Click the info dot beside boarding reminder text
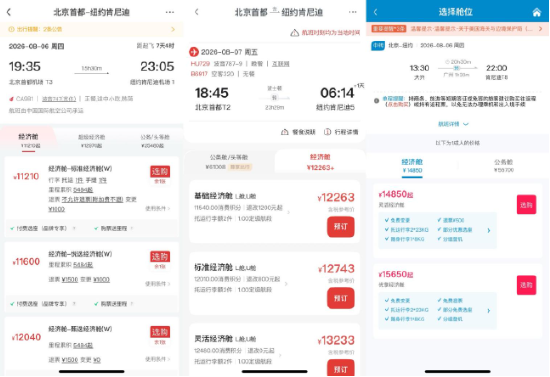This screenshot has width=550, height=377. point(376,101)
